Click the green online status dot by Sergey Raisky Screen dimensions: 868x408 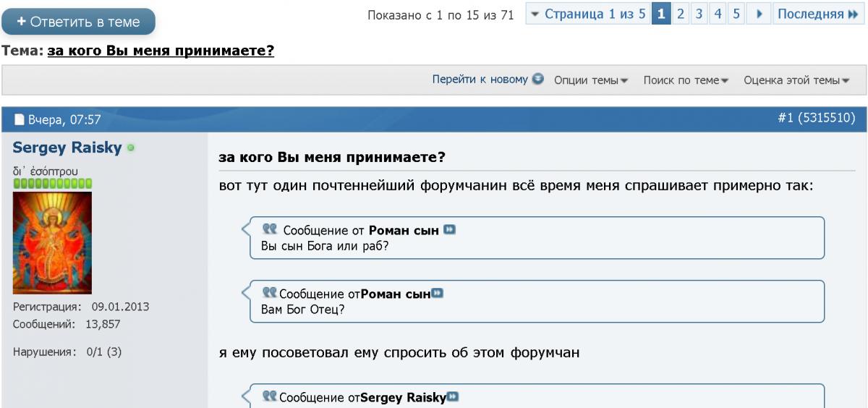[130, 148]
